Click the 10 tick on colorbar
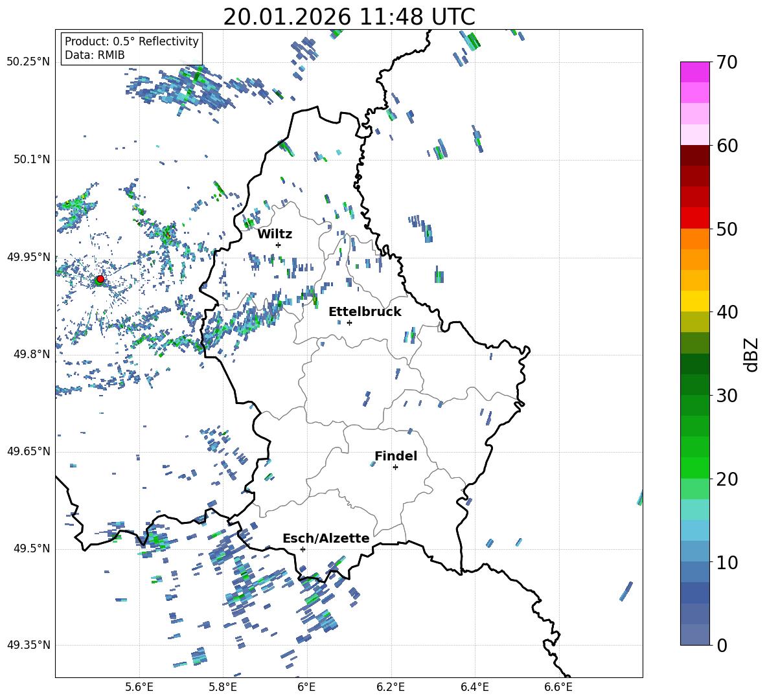The image size is (767, 700). click(x=727, y=562)
